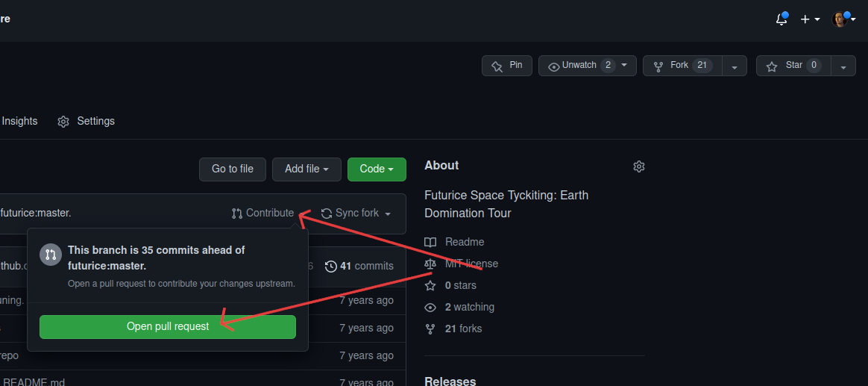Open the MIT license link
The image size is (868, 386).
pos(462,264)
